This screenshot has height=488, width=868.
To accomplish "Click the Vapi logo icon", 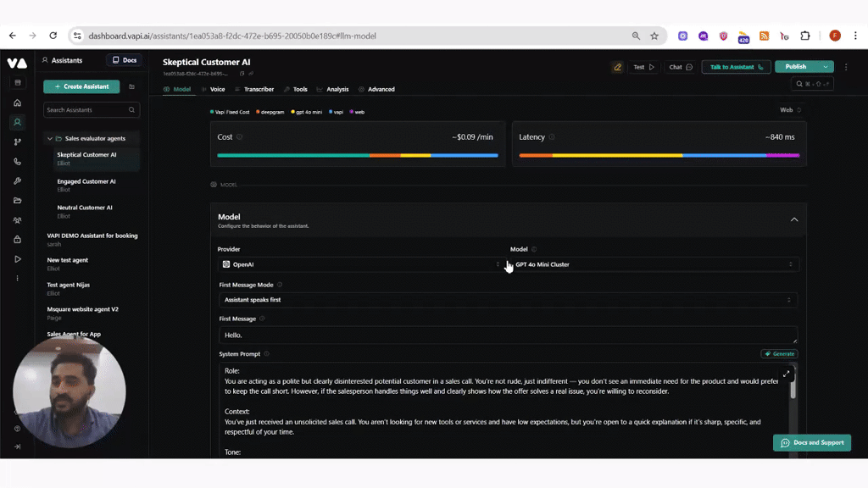I will coord(17,63).
